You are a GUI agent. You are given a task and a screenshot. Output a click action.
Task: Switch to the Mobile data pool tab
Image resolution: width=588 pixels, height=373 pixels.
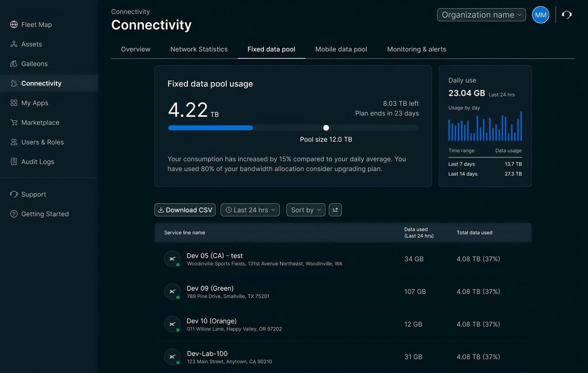coord(341,49)
